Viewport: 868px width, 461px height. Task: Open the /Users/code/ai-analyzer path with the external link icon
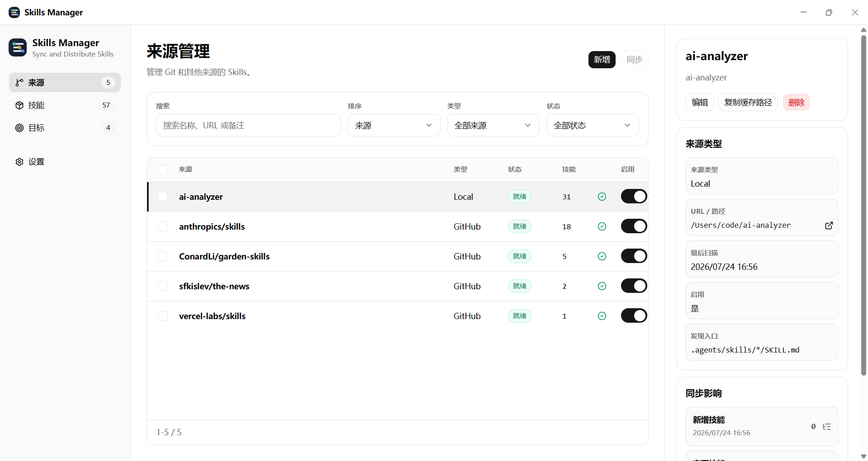(x=829, y=226)
